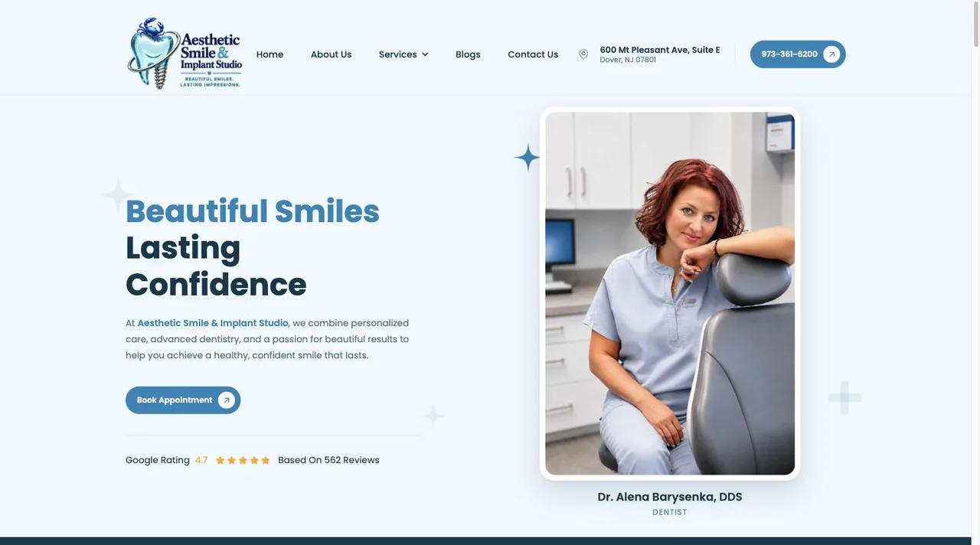Click 'Google Rating' label

click(158, 460)
